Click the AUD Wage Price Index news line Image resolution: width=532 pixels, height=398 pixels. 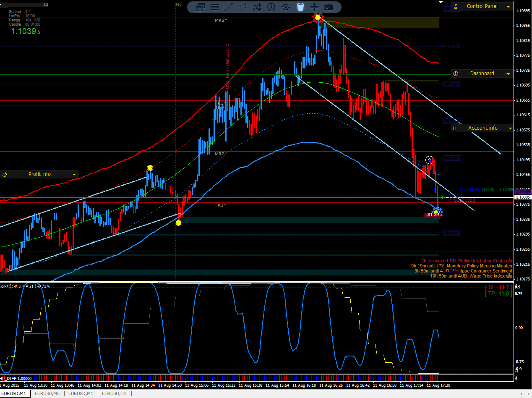coord(471,276)
